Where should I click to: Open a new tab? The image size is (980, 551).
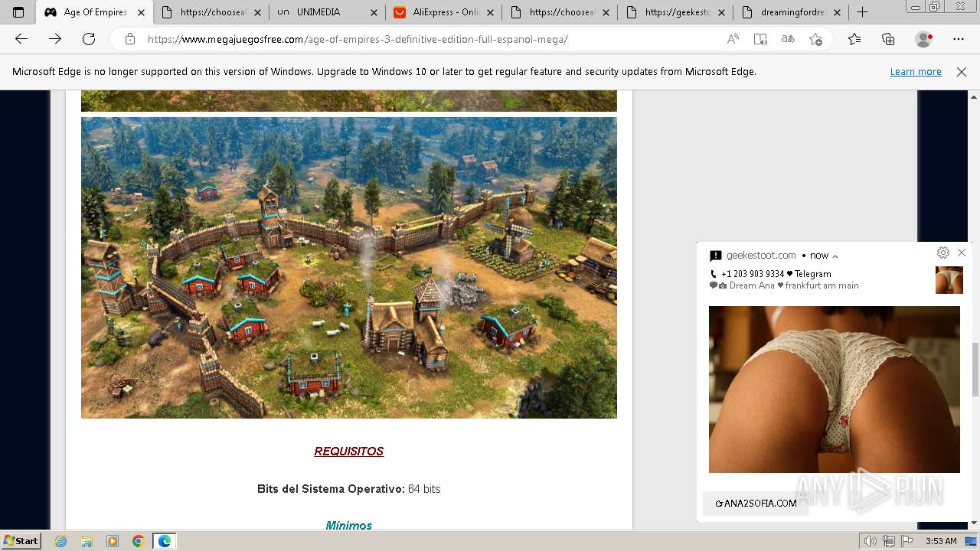[862, 12]
